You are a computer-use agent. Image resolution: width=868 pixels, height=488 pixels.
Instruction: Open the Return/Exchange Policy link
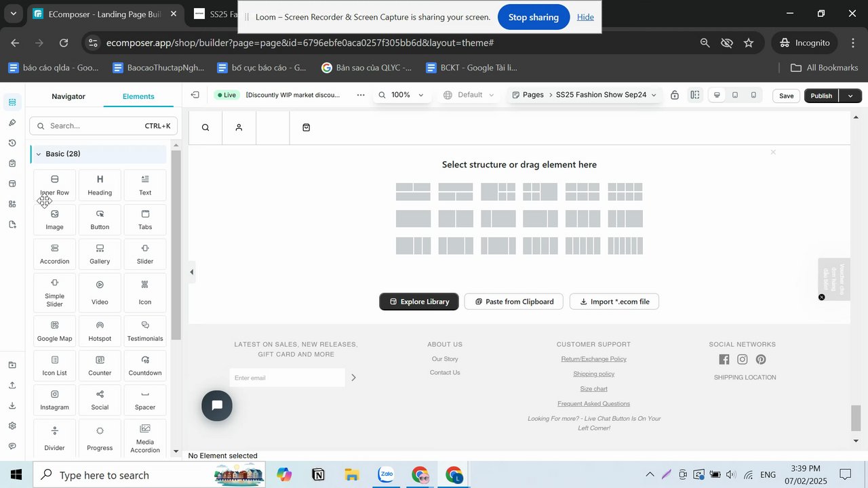click(594, 359)
